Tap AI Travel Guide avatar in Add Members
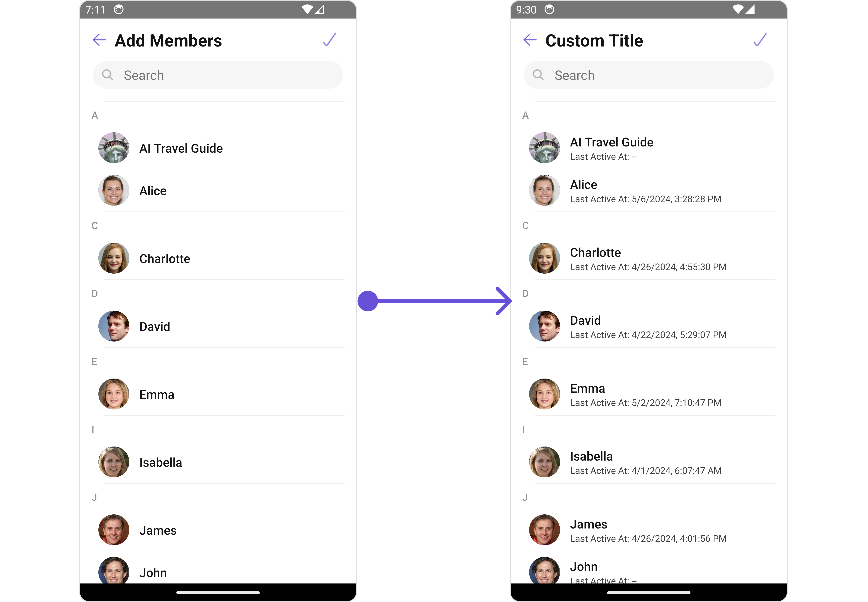Screen dimensions: 868x602 tap(114, 148)
